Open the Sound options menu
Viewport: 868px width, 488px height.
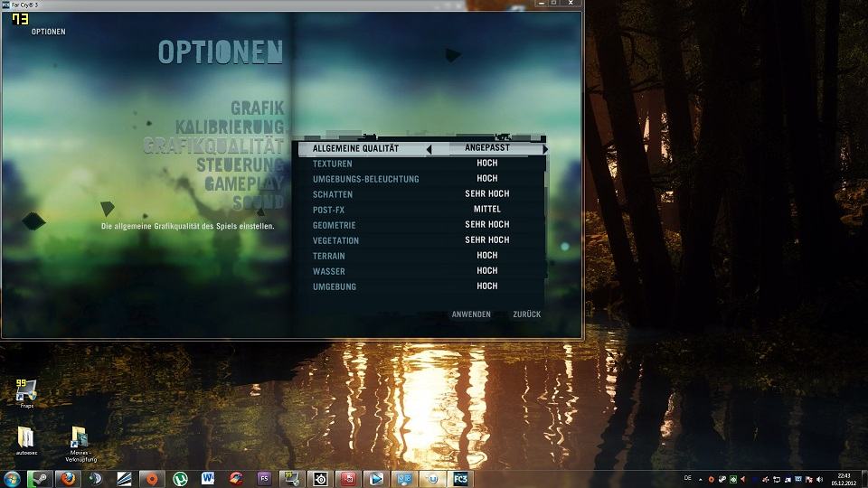point(259,202)
